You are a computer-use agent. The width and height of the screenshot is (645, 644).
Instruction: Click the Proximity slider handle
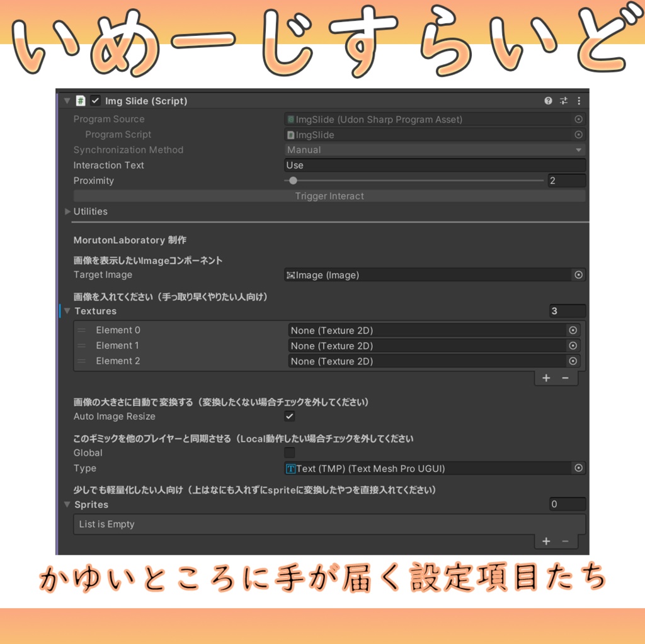pos(293,180)
